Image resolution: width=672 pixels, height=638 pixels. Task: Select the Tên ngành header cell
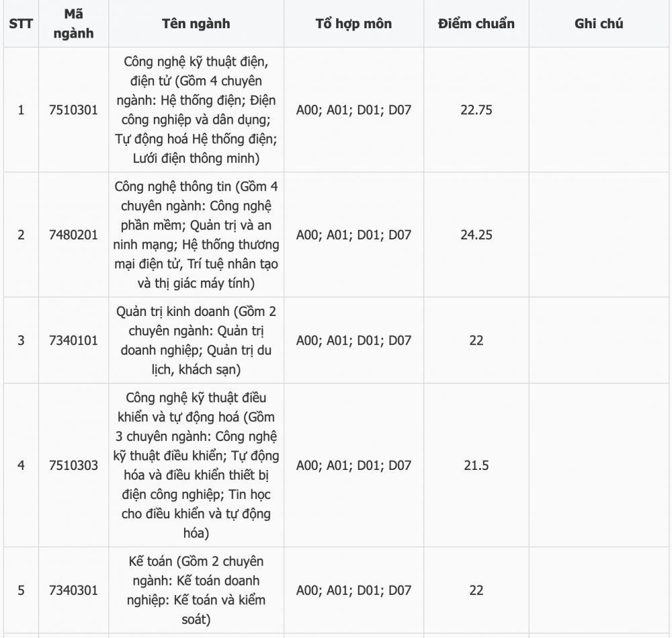click(196, 24)
